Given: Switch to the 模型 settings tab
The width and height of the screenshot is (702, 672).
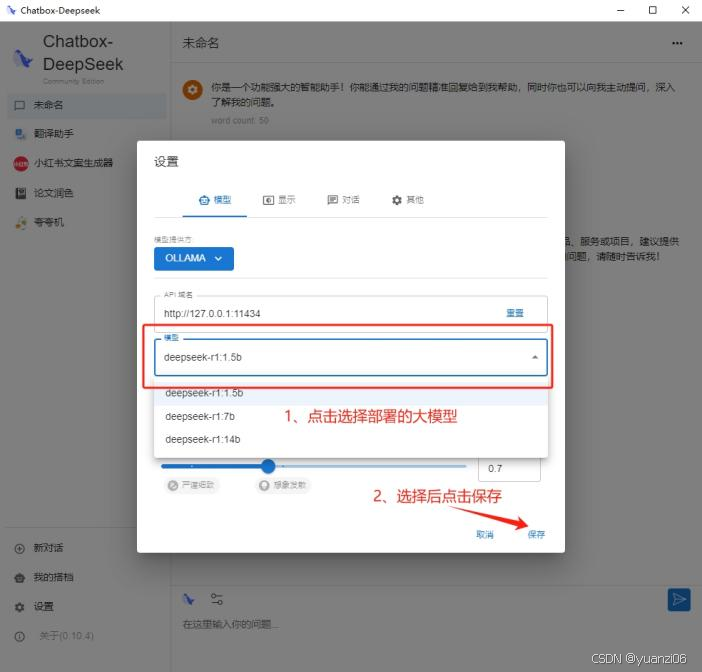Looking at the screenshot, I should [x=214, y=200].
